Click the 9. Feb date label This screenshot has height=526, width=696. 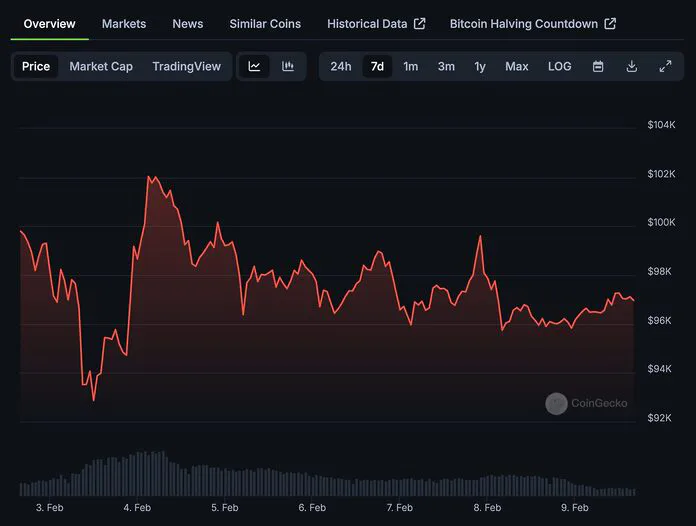point(575,507)
